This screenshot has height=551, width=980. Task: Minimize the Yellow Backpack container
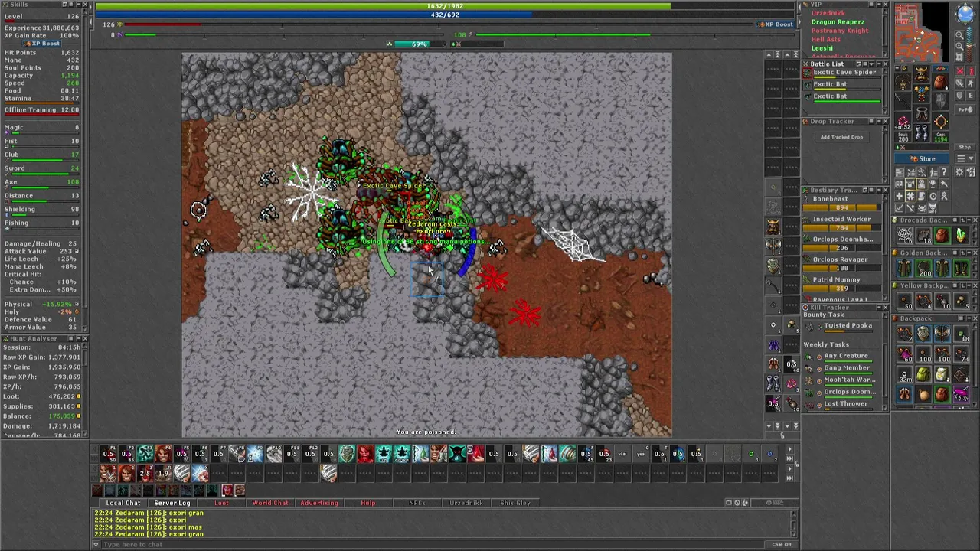click(x=969, y=285)
